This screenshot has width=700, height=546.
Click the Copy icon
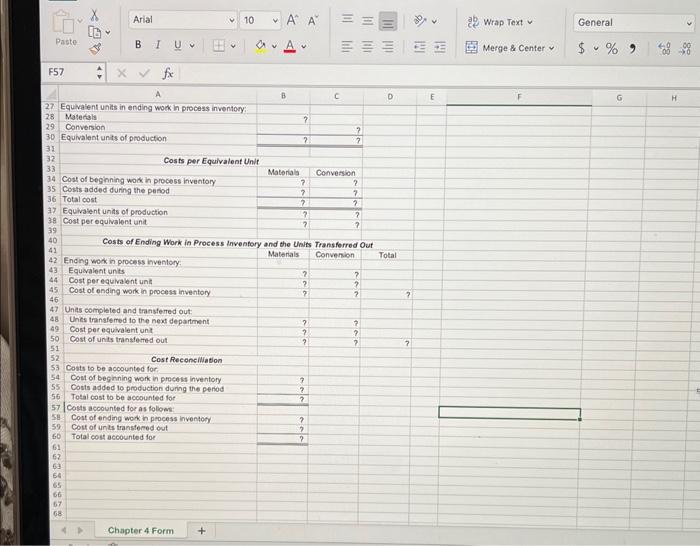[x=95, y=32]
